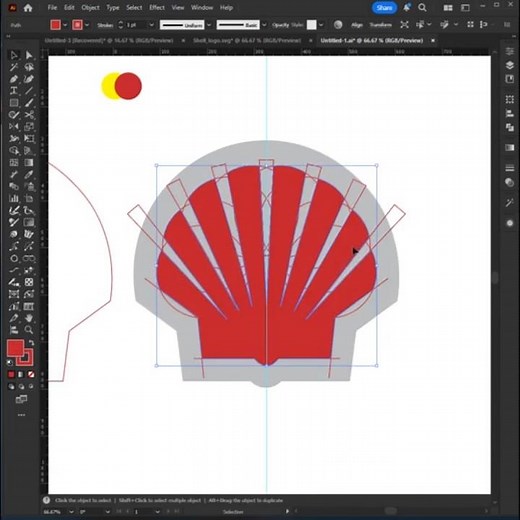Select the Pen tool
Viewport: 520px width, 520px height.
14,79
